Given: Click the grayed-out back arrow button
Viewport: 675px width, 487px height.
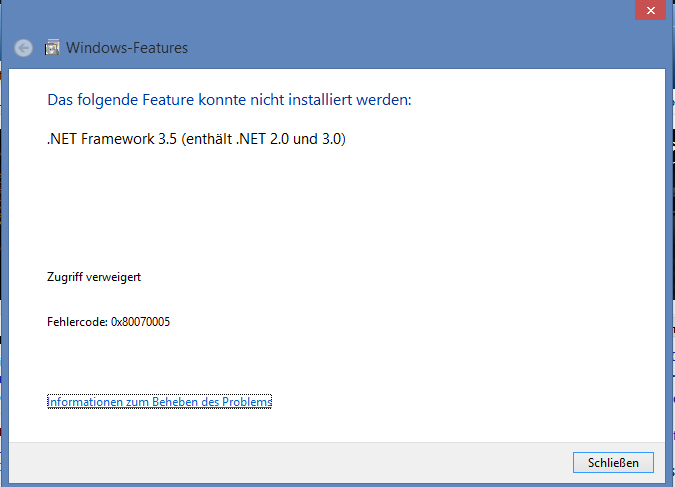Looking at the screenshot, I should click(23, 48).
